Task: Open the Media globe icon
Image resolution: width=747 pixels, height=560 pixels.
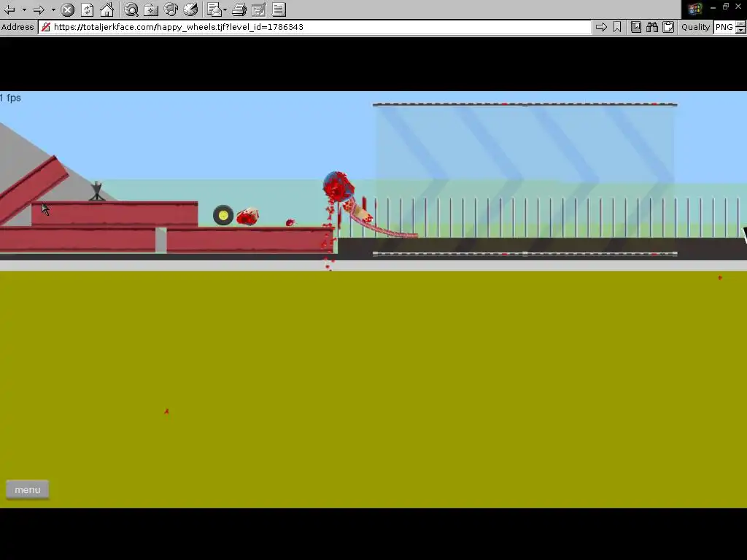Action: tap(171, 9)
